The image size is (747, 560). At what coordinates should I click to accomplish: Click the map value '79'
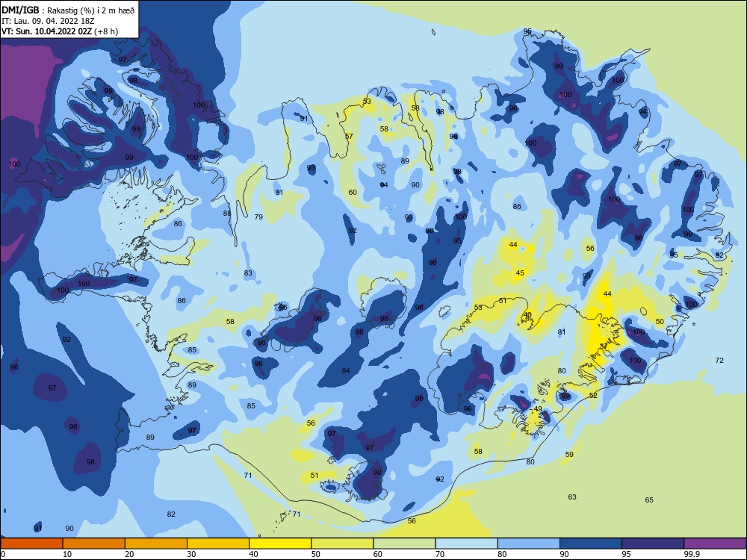pos(258,217)
